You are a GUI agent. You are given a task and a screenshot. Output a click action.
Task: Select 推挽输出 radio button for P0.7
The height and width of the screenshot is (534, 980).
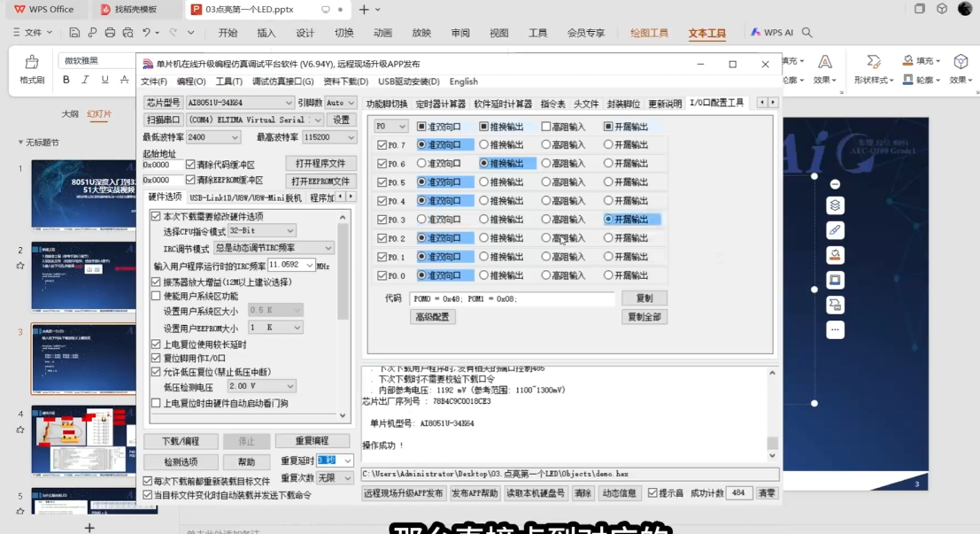pyautogui.click(x=484, y=143)
